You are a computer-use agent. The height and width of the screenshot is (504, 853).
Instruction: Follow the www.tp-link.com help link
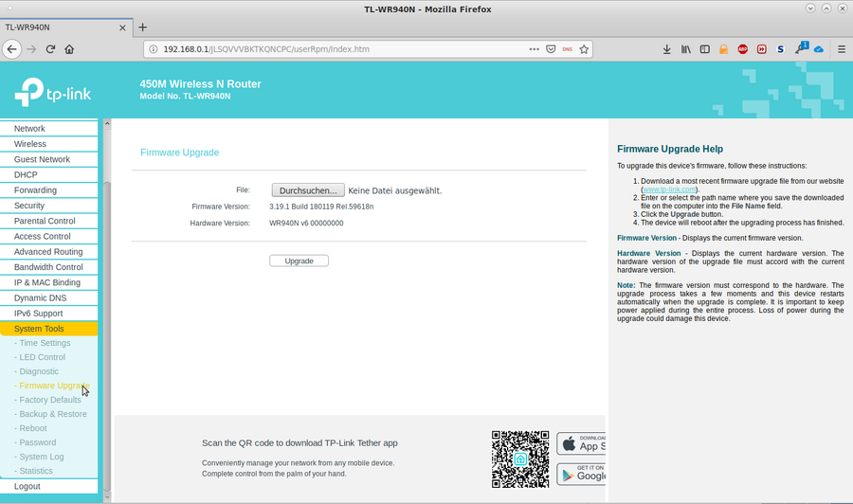669,189
